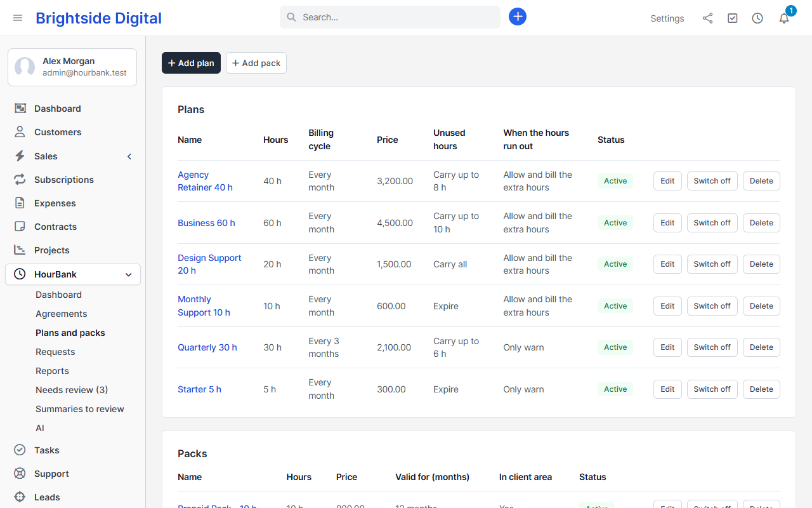Image resolution: width=812 pixels, height=508 pixels.
Task: Click the blue quick-create plus icon
Action: tap(518, 17)
